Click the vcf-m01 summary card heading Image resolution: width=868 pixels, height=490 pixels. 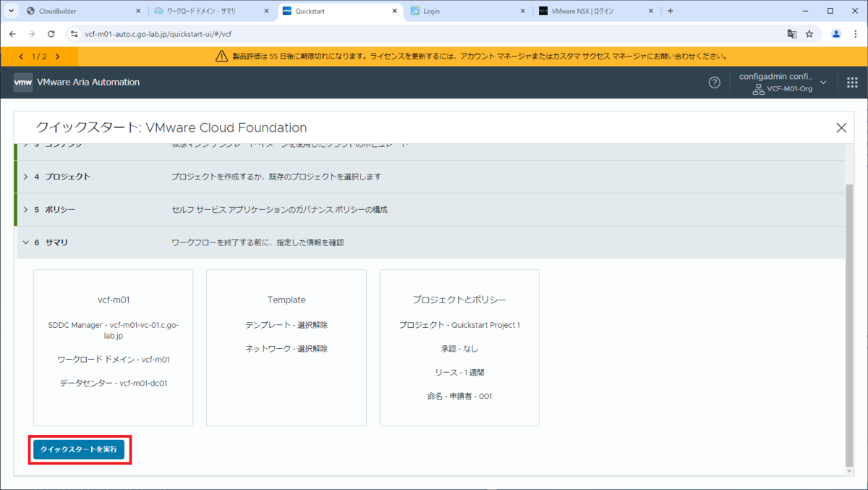(114, 300)
